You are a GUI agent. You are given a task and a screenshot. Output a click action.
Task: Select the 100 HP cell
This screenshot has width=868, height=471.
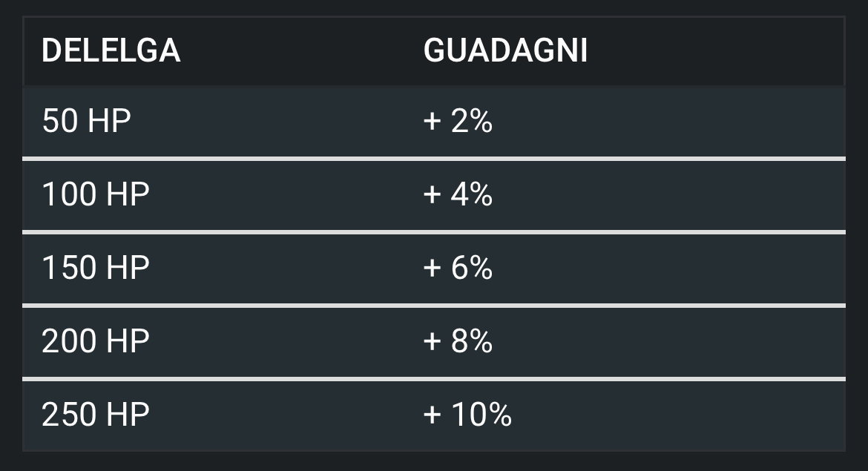click(96, 194)
